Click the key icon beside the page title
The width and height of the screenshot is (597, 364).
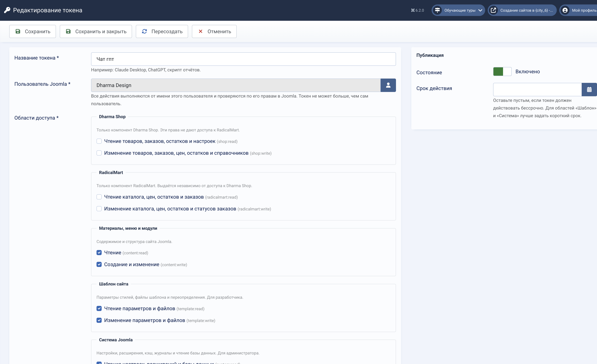(7, 10)
